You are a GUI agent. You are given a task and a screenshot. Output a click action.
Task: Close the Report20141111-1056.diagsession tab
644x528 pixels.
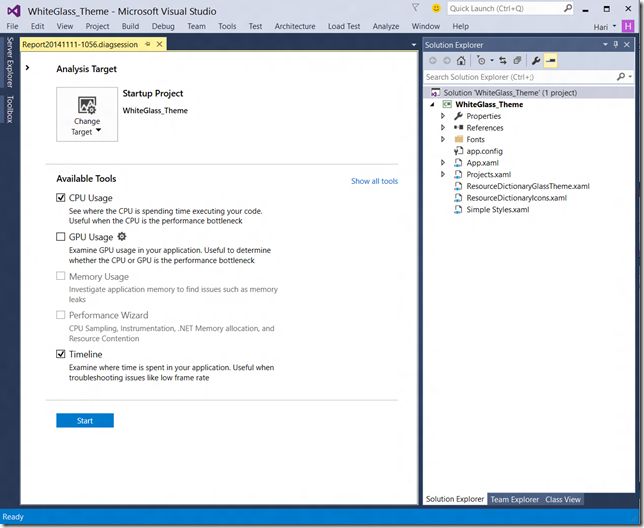(159, 44)
